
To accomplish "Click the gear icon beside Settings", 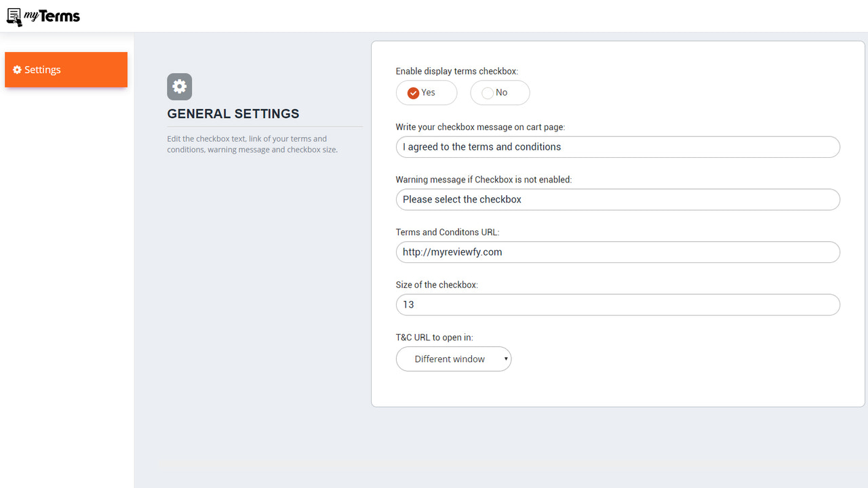I will (x=16, y=69).
